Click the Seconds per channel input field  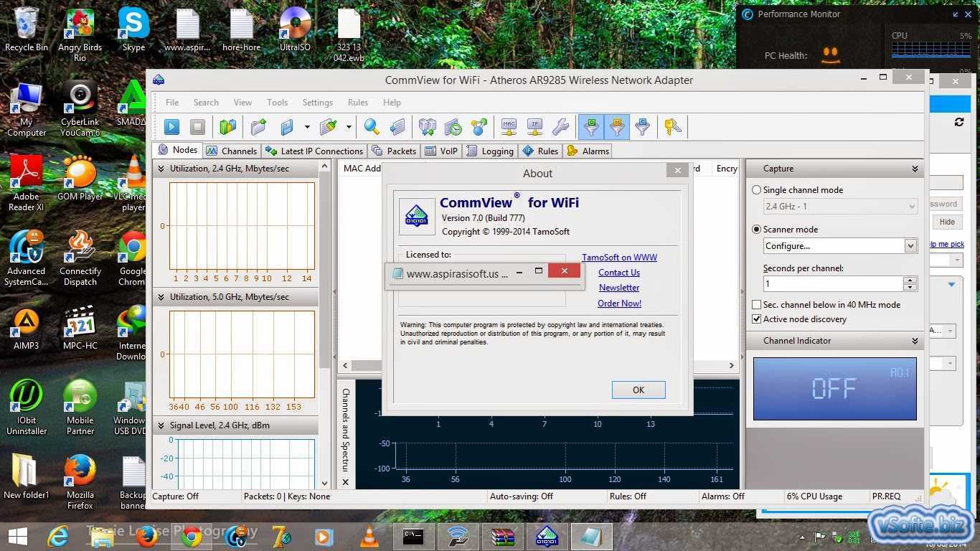833,283
